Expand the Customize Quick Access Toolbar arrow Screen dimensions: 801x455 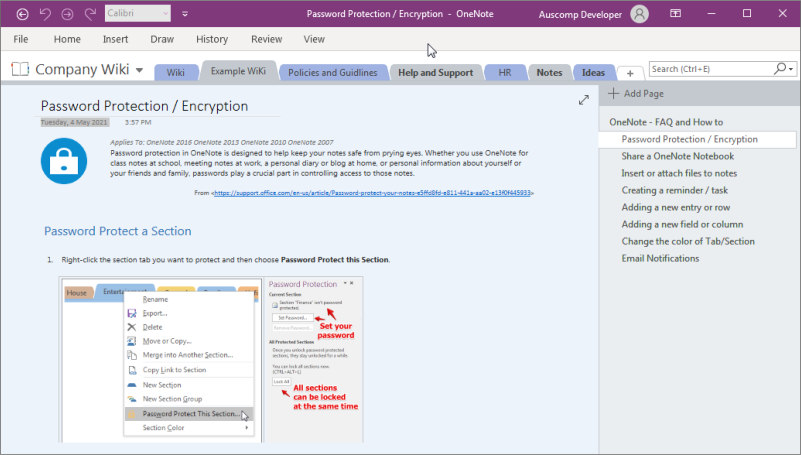[185, 14]
